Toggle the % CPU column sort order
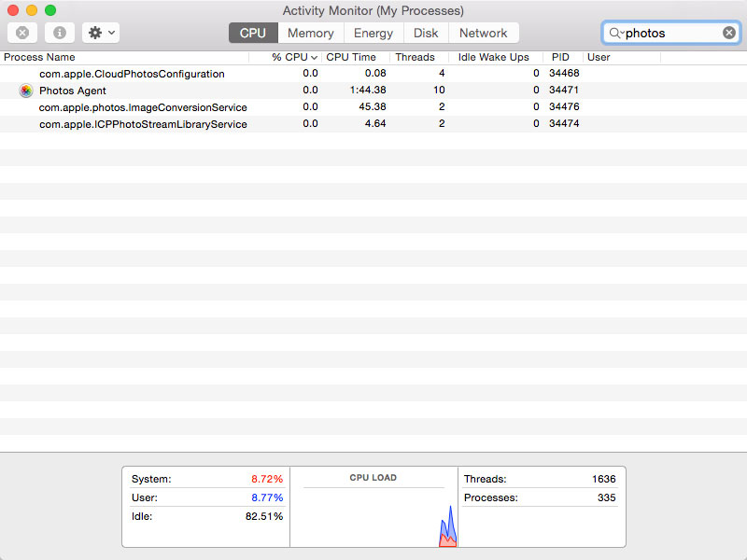This screenshot has width=747, height=560. (x=286, y=57)
